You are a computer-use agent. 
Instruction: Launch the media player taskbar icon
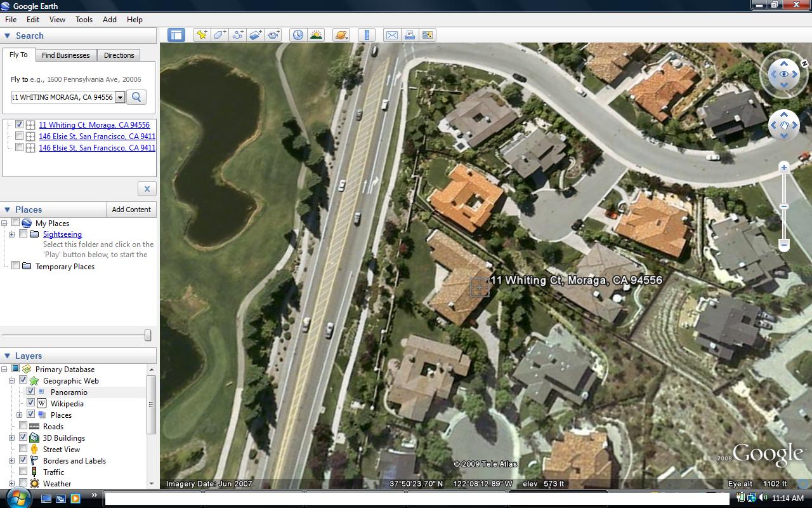[x=75, y=498]
